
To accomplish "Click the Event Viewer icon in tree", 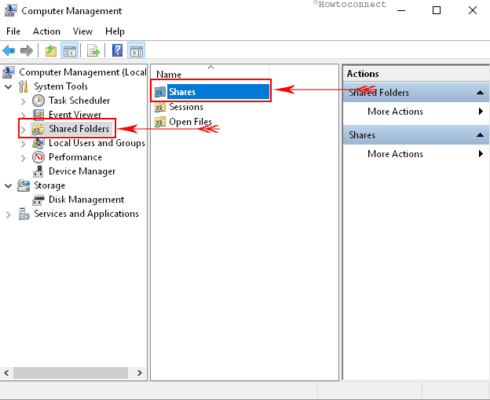I will (x=38, y=114).
